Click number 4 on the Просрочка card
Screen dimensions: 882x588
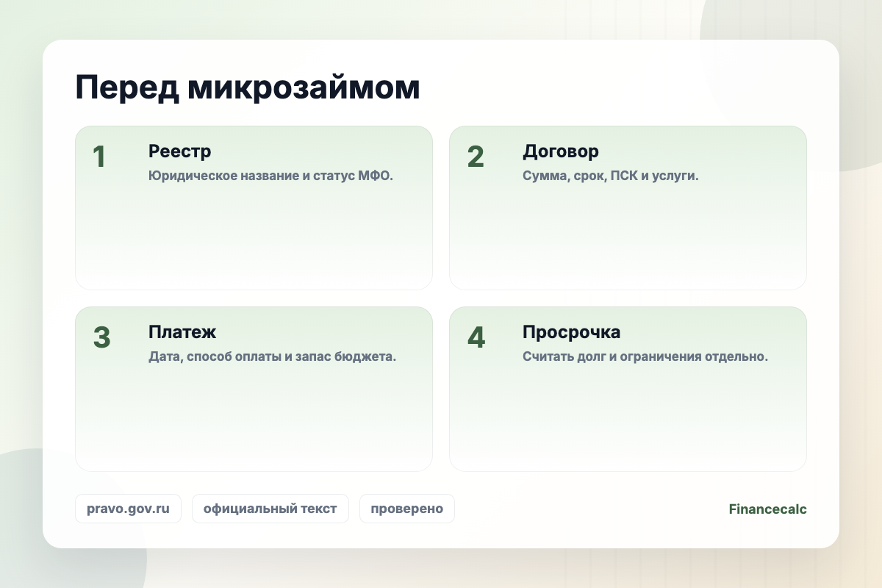click(x=476, y=338)
